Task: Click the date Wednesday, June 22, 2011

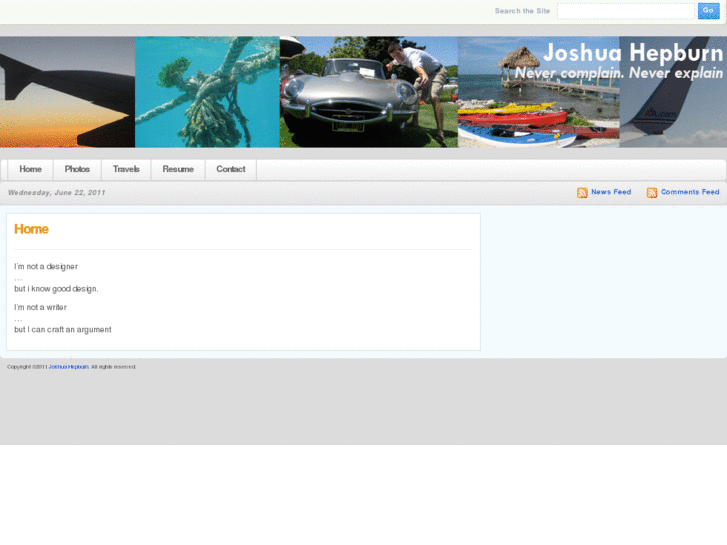Action: (x=57, y=192)
